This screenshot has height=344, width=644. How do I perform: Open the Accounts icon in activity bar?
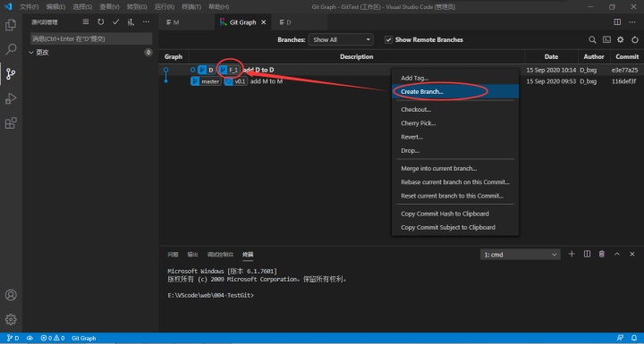[x=11, y=295]
